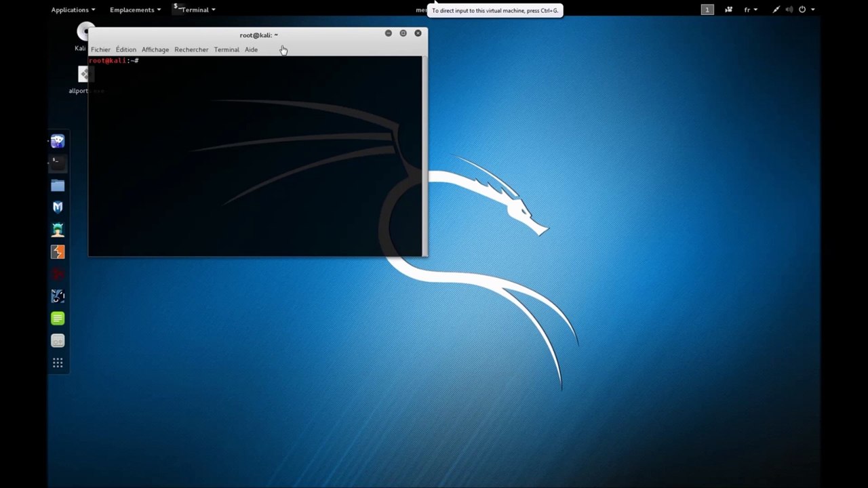This screenshot has width=868, height=488.
Task: Open the Emplacements menu
Action: click(x=135, y=9)
